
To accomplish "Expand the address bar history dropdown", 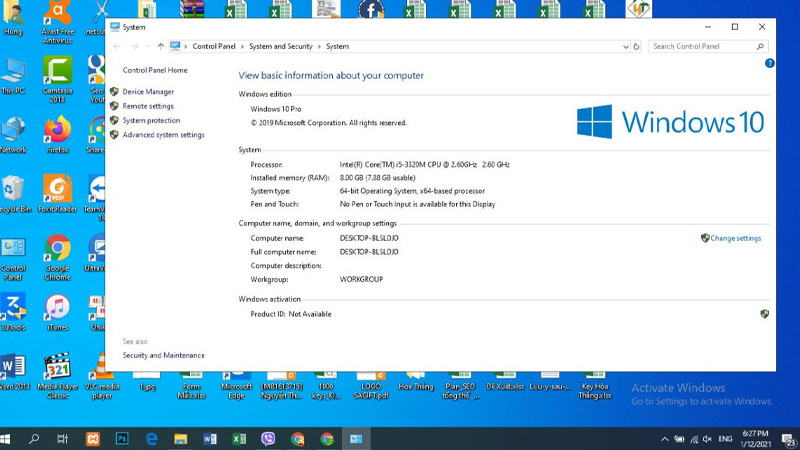I will tap(626, 46).
